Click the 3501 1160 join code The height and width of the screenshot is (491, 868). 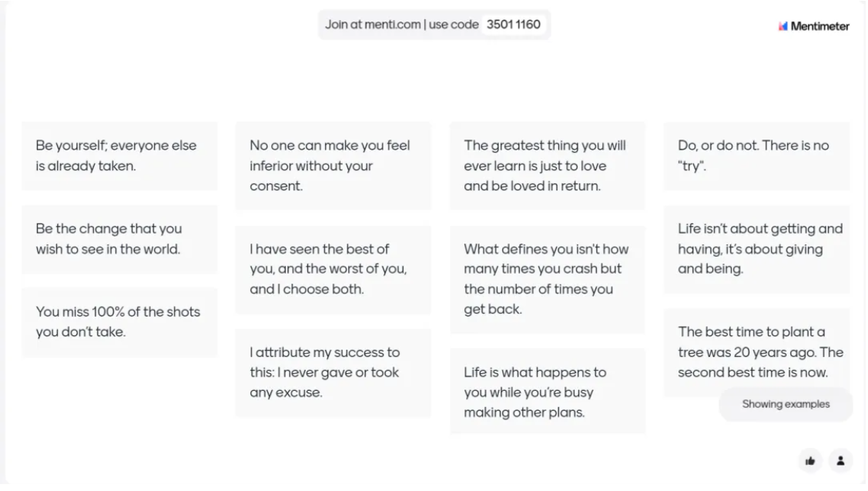click(x=513, y=25)
